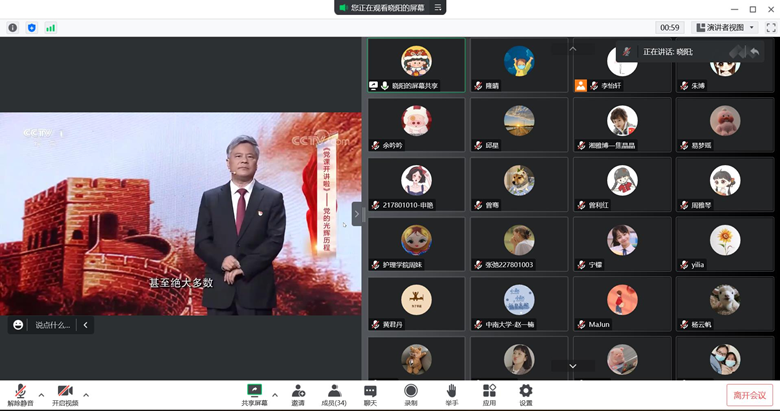This screenshot has width=780, height=411.
Task: Expand video options arrow beside camera
Action: click(x=86, y=394)
